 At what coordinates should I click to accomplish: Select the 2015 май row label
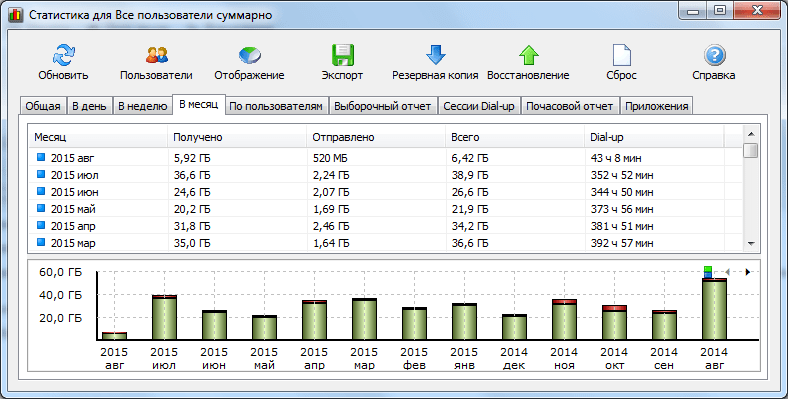pyautogui.click(x=73, y=209)
